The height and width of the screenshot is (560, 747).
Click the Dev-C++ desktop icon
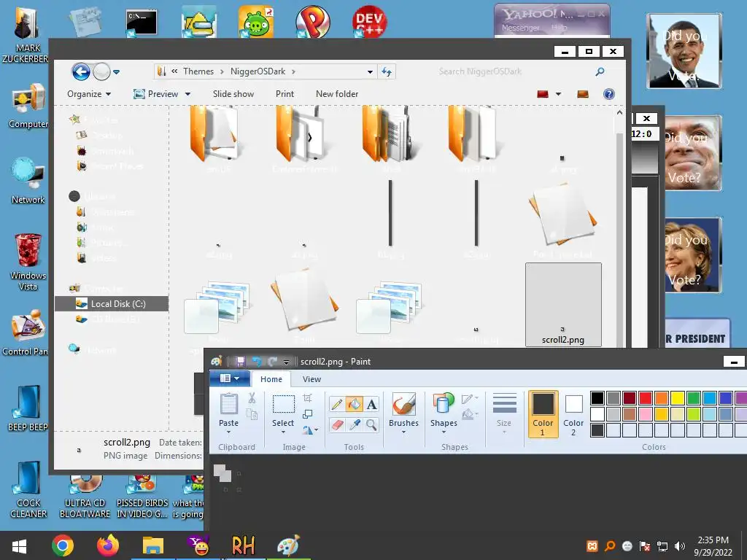click(369, 22)
